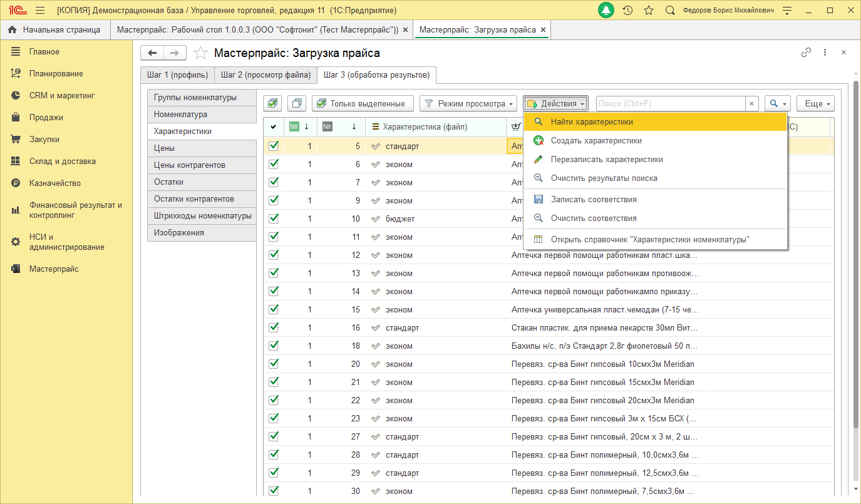Uncheck the checkbox for row number 6
The image size is (861, 504).
click(x=273, y=164)
